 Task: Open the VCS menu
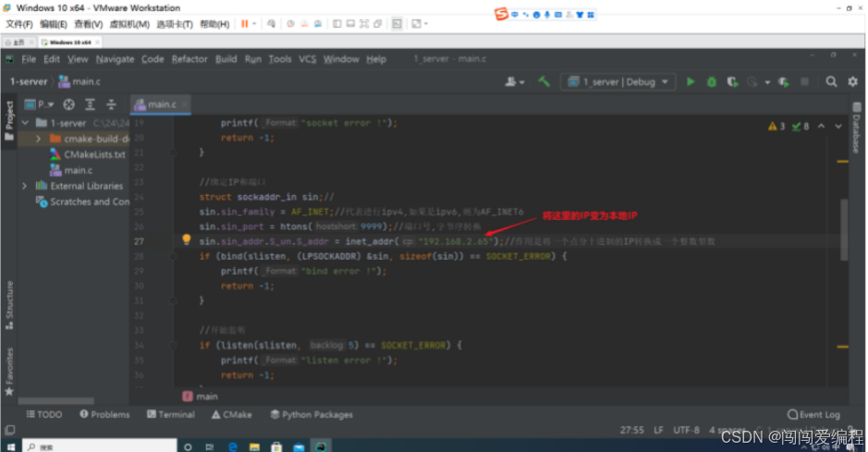307,59
